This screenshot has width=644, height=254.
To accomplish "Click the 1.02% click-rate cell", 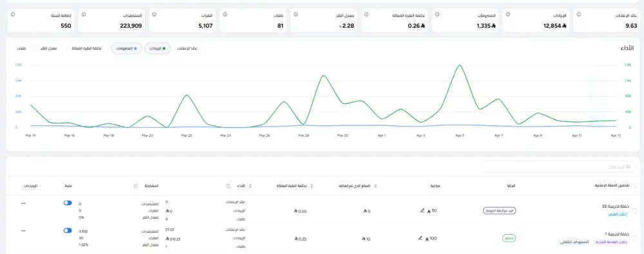I will click(x=83, y=244).
